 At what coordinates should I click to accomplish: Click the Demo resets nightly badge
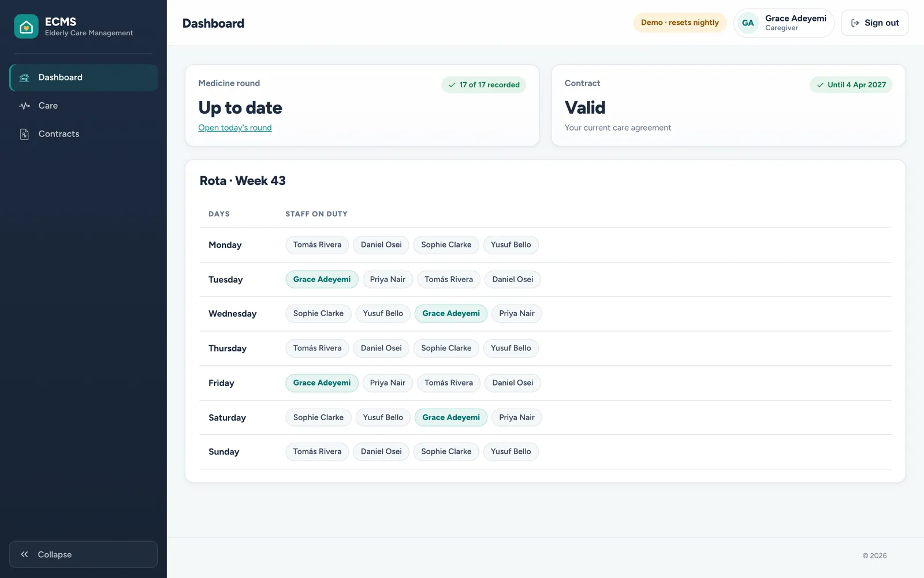(x=680, y=23)
